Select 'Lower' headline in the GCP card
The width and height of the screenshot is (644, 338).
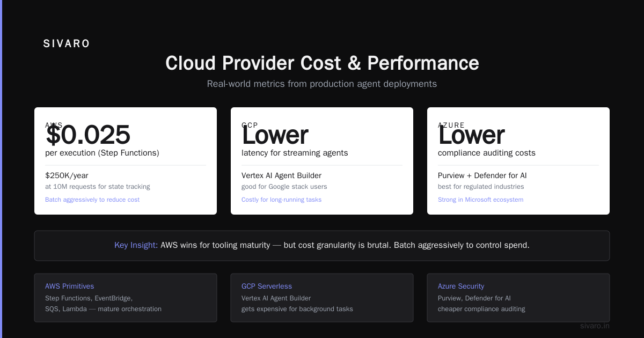(275, 135)
